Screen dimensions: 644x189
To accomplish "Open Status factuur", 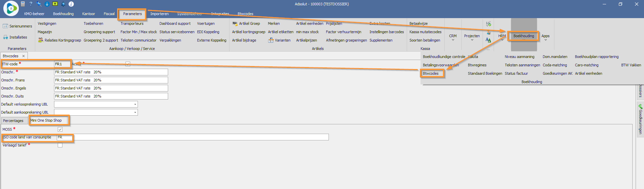I will 516,73.
